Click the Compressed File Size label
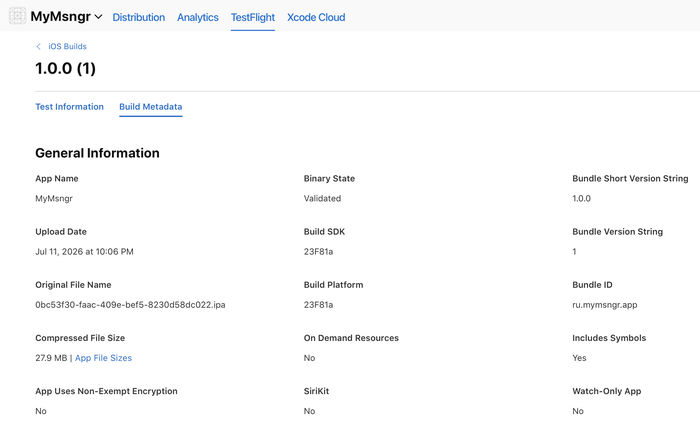 80,338
